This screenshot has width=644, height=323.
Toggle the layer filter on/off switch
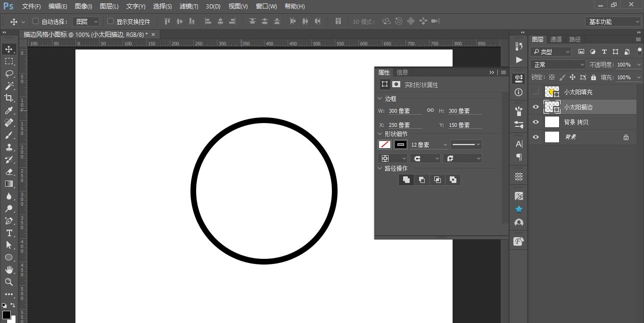click(639, 51)
